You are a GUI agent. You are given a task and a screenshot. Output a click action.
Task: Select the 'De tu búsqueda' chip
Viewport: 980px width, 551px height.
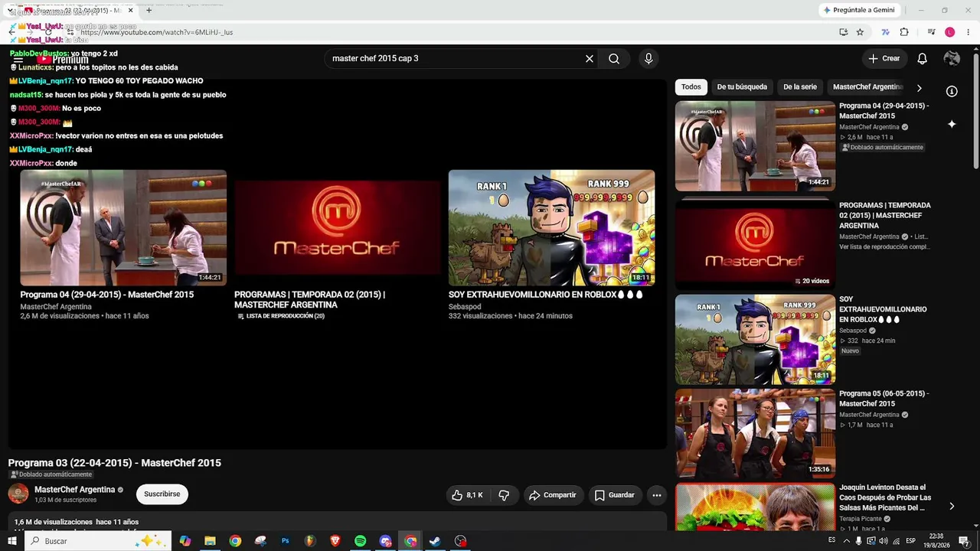[x=742, y=87]
